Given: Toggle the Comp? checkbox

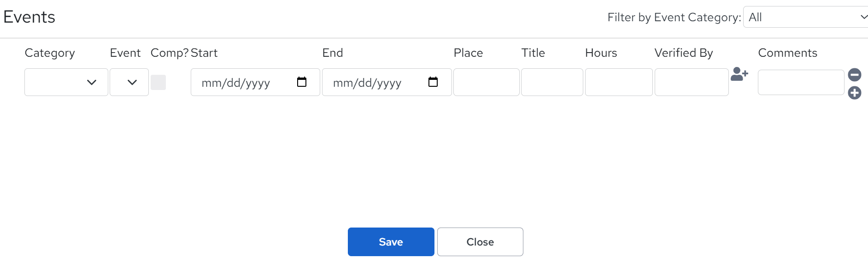Looking at the screenshot, I should click(158, 82).
